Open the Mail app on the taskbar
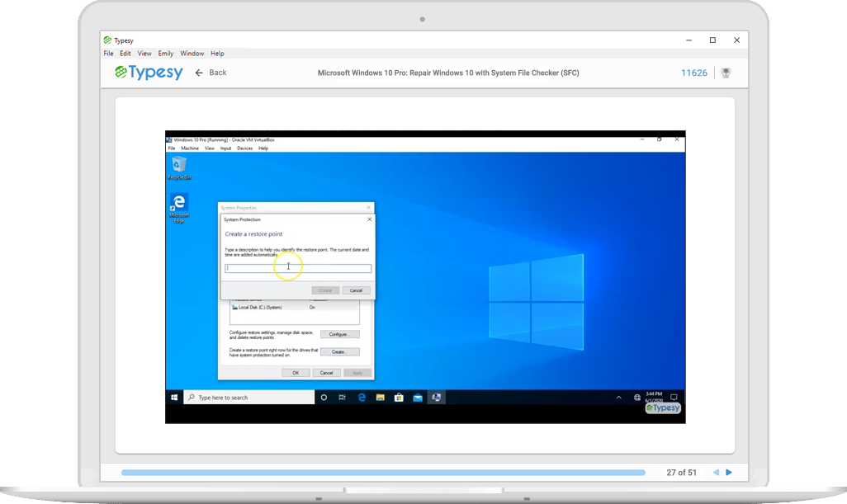 pos(418,397)
